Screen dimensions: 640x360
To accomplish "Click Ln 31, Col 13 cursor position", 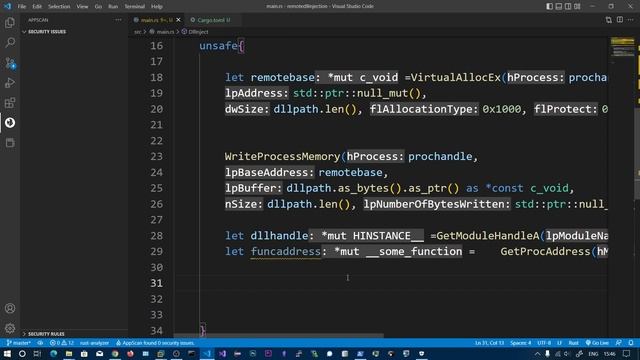I will click(x=489, y=343).
